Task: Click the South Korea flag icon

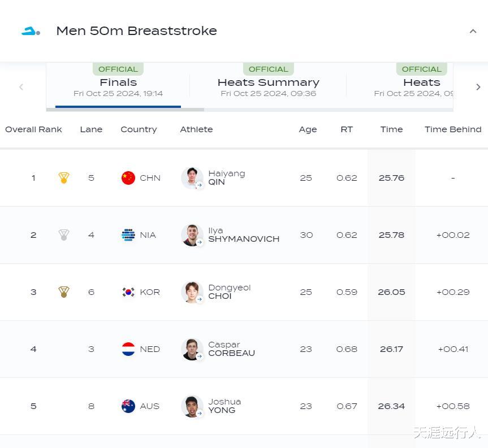Action: [x=128, y=292]
